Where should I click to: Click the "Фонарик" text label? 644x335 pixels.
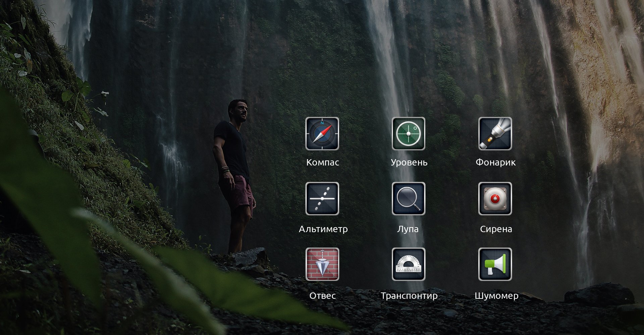(496, 163)
